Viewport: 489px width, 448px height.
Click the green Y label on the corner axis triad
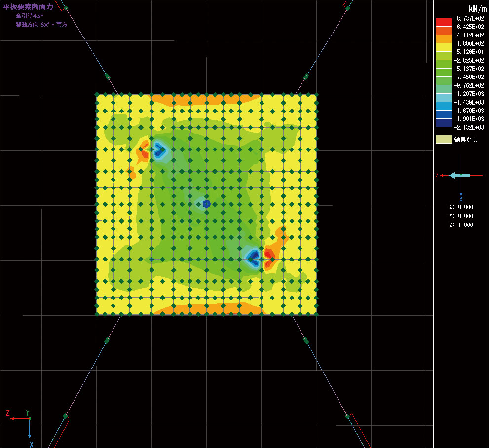pyautogui.click(x=28, y=413)
